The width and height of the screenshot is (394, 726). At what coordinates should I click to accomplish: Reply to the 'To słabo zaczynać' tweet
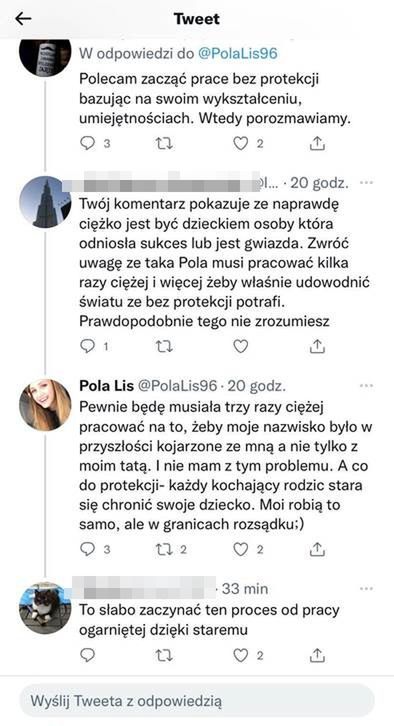[x=87, y=655]
